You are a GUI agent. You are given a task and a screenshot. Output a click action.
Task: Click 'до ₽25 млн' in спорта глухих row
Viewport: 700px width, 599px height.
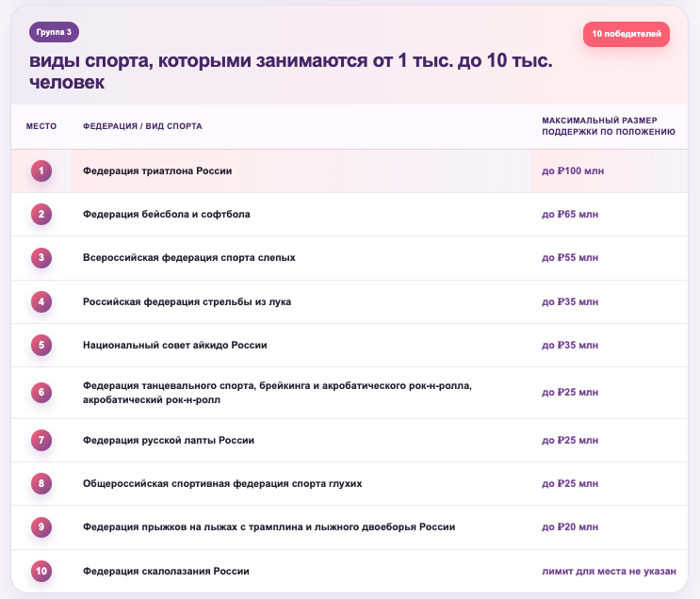[570, 483]
